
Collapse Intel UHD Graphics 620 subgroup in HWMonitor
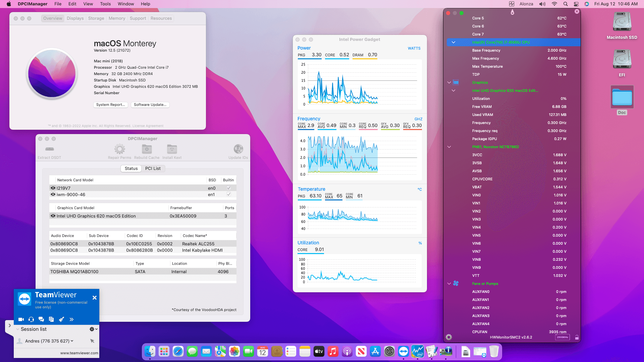(x=453, y=90)
